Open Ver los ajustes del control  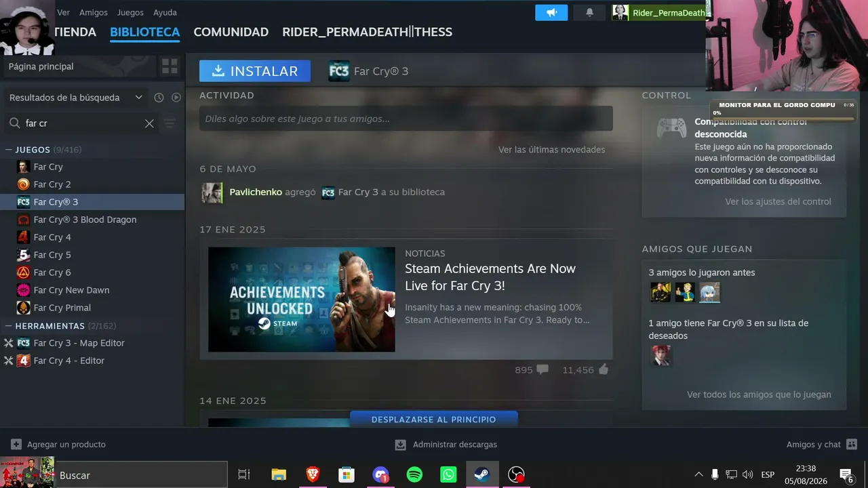click(x=778, y=201)
